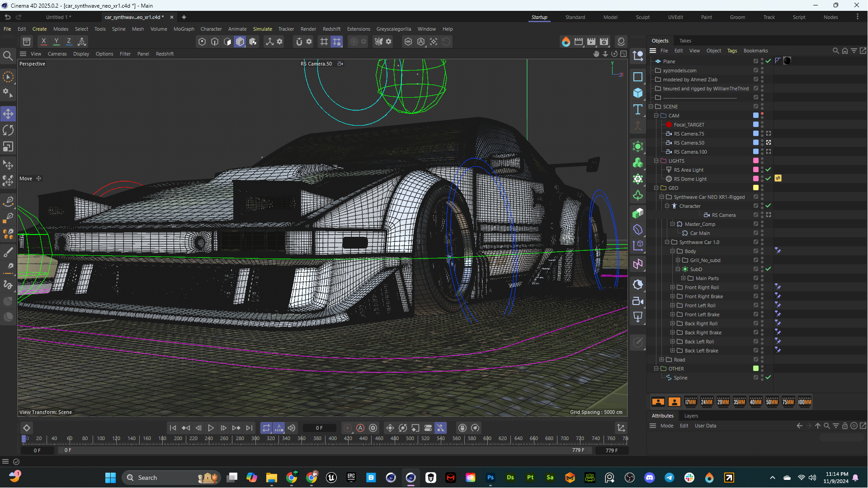Select the Rotate tool
The image size is (868, 488).
(8, 130)
